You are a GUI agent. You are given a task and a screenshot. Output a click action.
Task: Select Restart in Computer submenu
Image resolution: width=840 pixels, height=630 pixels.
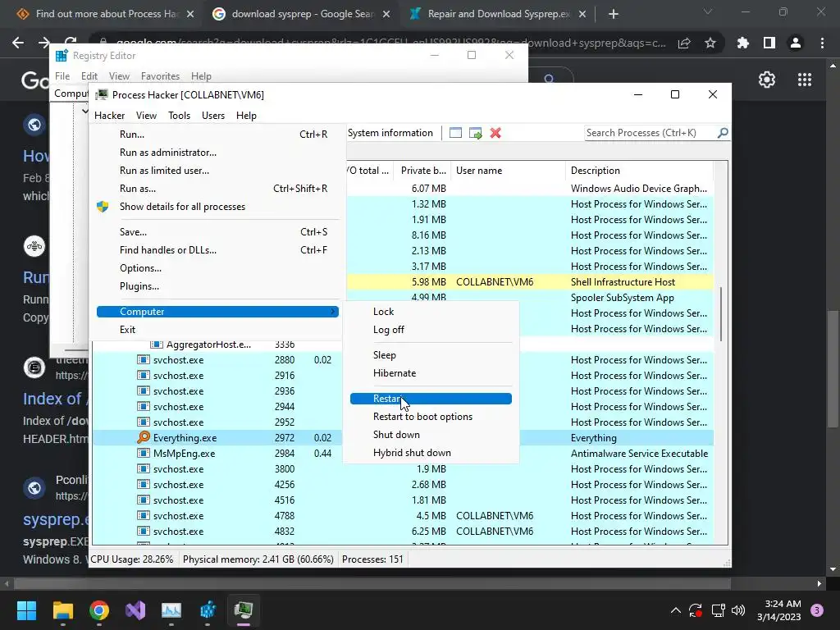(431, 399)
